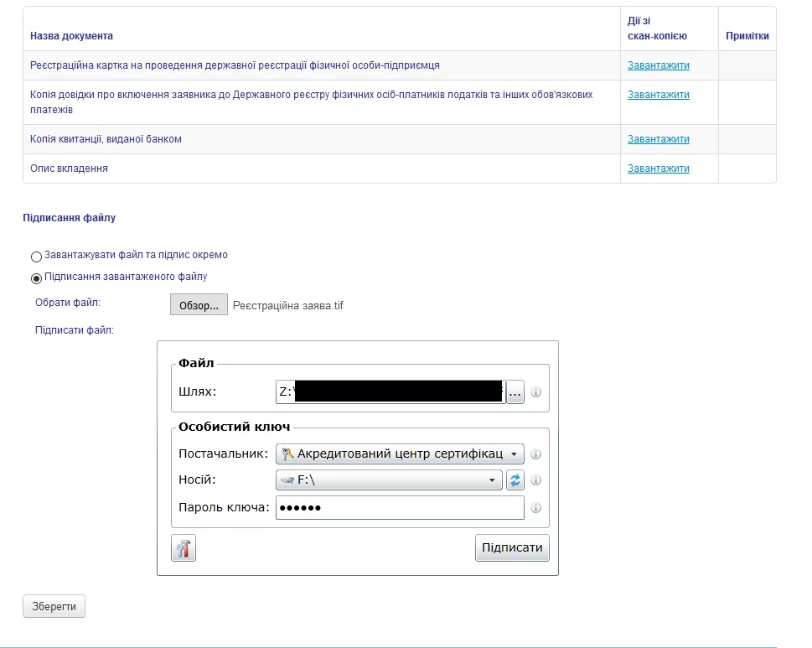Click the Підписати sign button
This screenshot has width=812, height=648.
(x=512, y=548)
